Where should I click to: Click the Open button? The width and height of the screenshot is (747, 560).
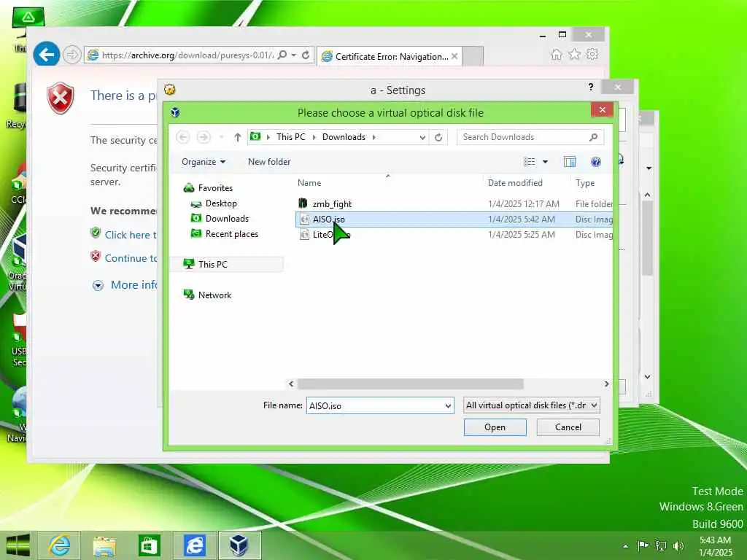click(495, 427)
